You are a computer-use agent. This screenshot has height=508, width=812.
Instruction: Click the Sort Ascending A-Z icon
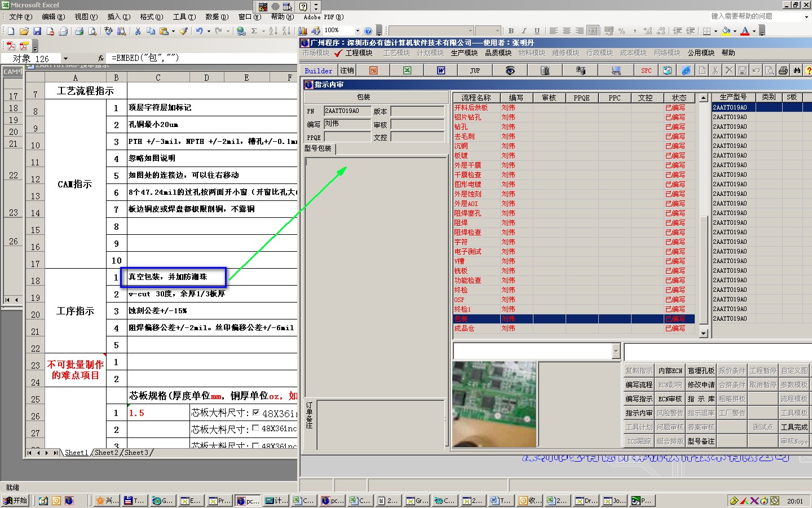tap(273, 31)
